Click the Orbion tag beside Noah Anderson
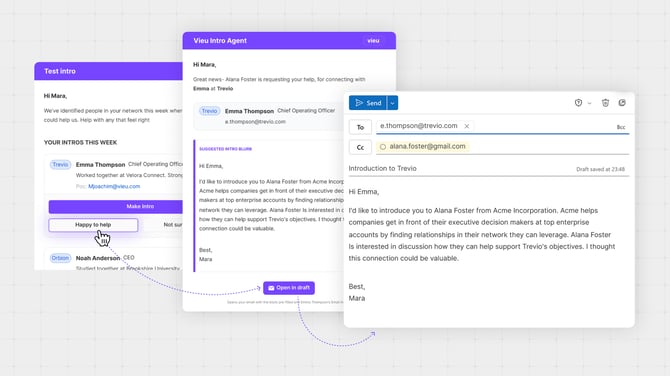Viewport: 670px width, 376px height. point(60,258)
